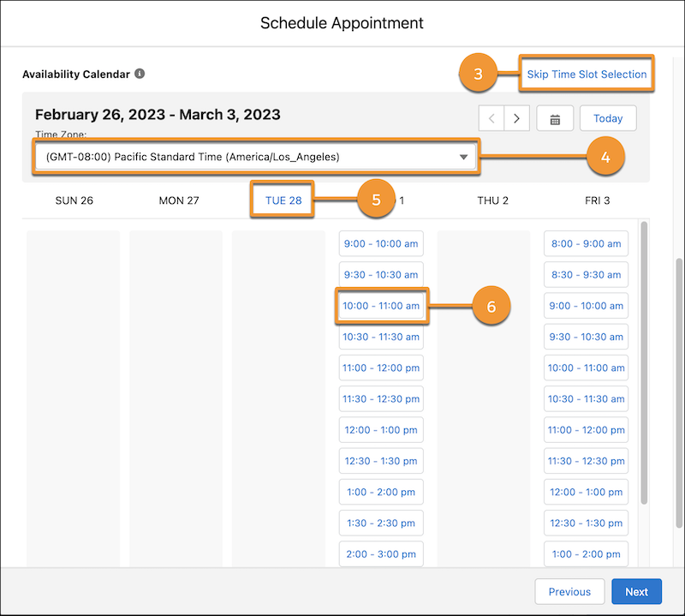Click the Next button

point(636,591)
